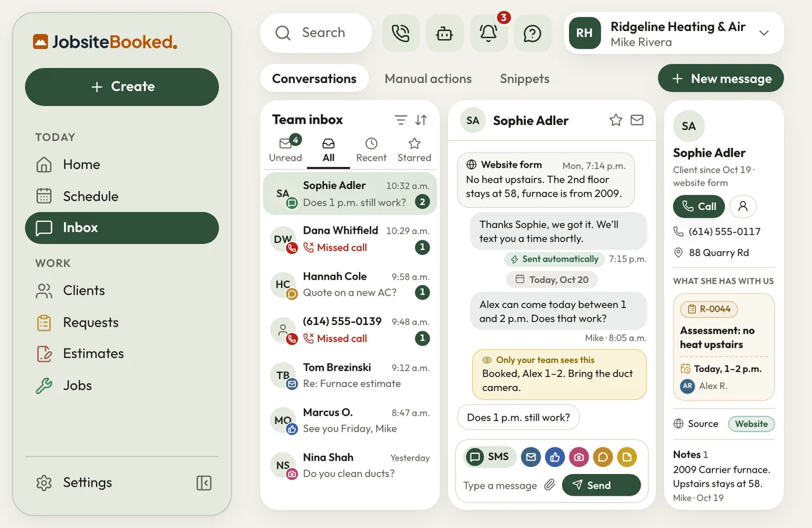
Task: Click the sort arrows icon in Team inbox
Action: click(x=421, y=120)
